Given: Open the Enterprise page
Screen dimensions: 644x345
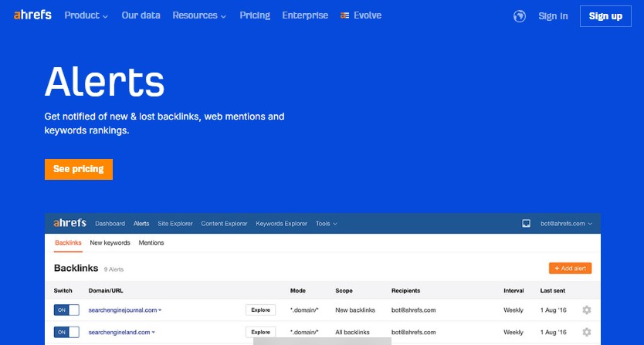Looking at the screenshot, I should (305, 15).
